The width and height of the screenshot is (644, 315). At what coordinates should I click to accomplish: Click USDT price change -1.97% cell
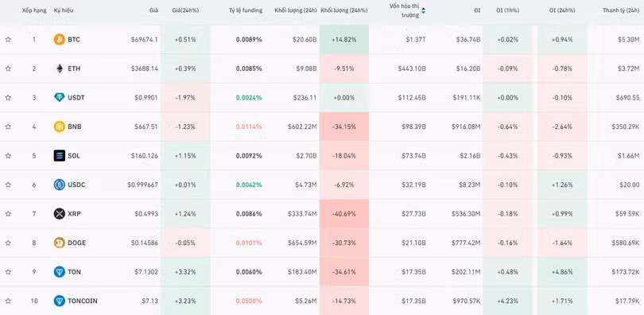[185, 98]
